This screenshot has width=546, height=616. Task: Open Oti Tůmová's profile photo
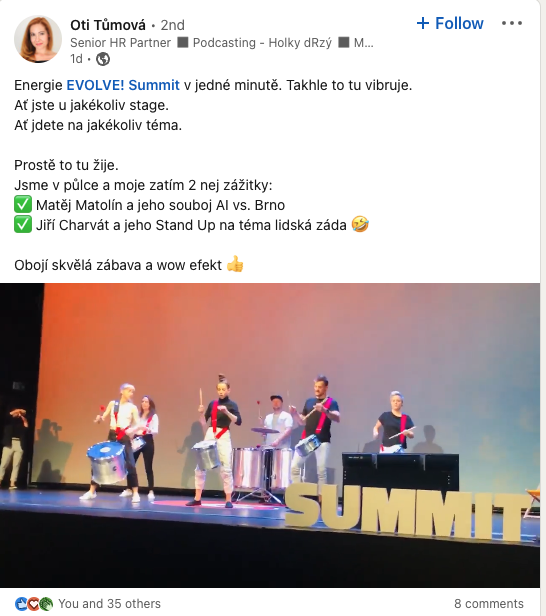pyautogui.click(x=38, y=39)
